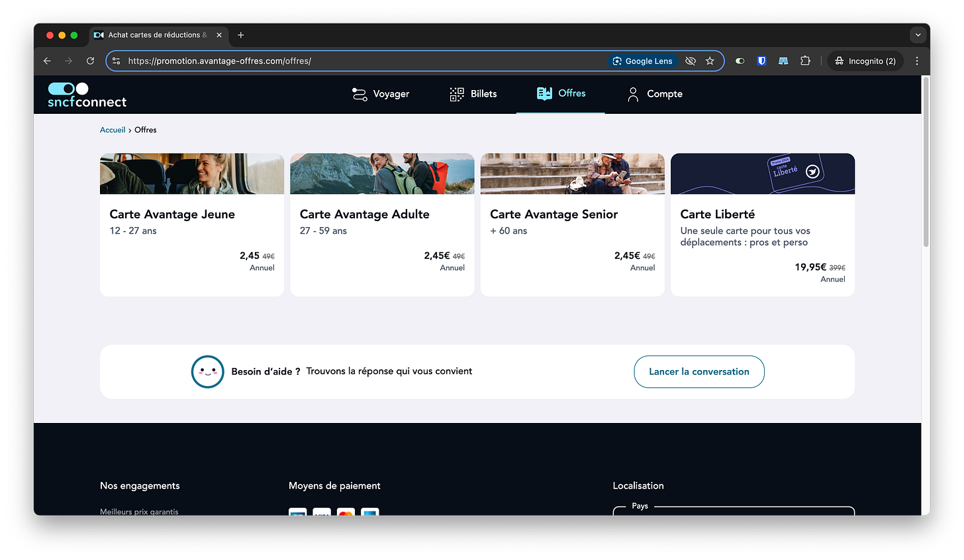This screenshot has height=560, width=964.
Task: Click the 19,95€ price on Carte Liberté
Action: point(810,267)
